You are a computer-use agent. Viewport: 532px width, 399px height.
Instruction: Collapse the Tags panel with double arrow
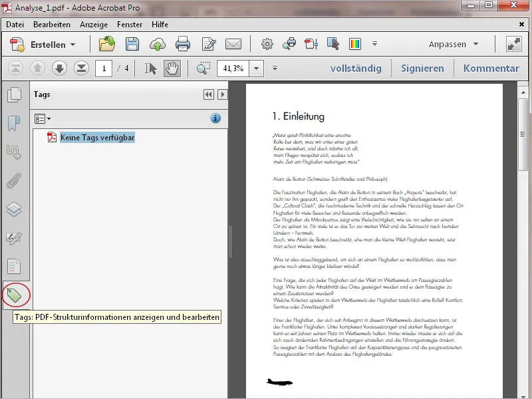coord(209,94)
